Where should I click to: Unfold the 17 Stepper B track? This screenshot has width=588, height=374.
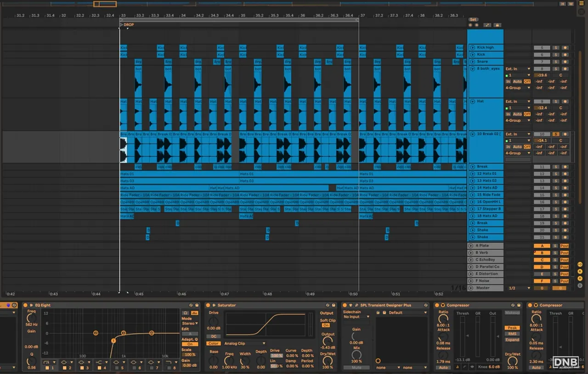472,209
